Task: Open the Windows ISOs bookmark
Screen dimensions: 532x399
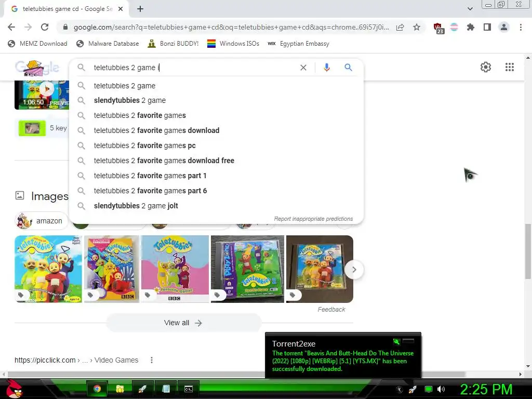Action: (233, 44)
